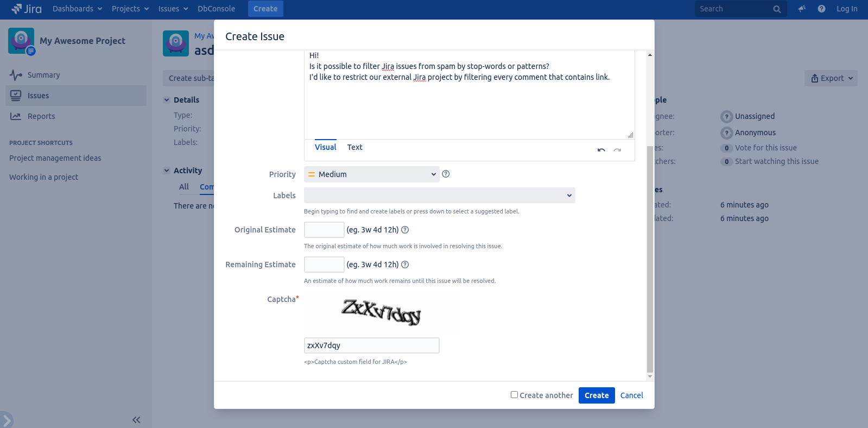
Task: Open Original Estimate help icon
Action: (405, 230)
